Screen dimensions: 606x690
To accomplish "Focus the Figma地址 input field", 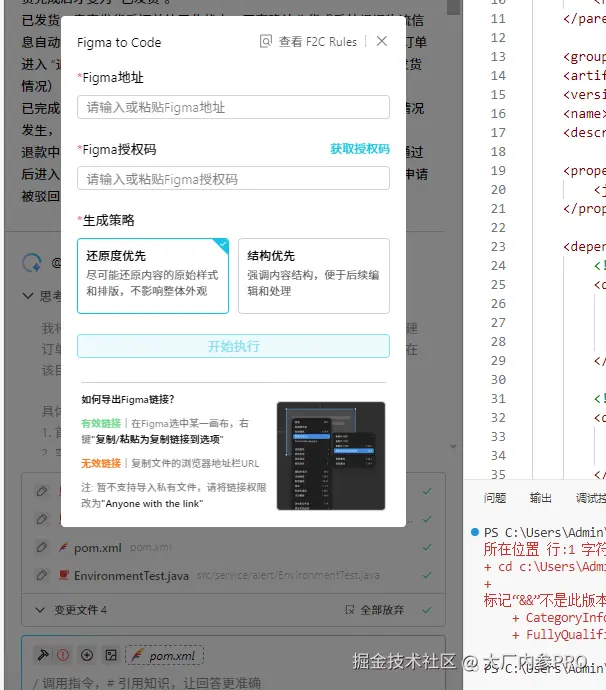I will point(233,107).
